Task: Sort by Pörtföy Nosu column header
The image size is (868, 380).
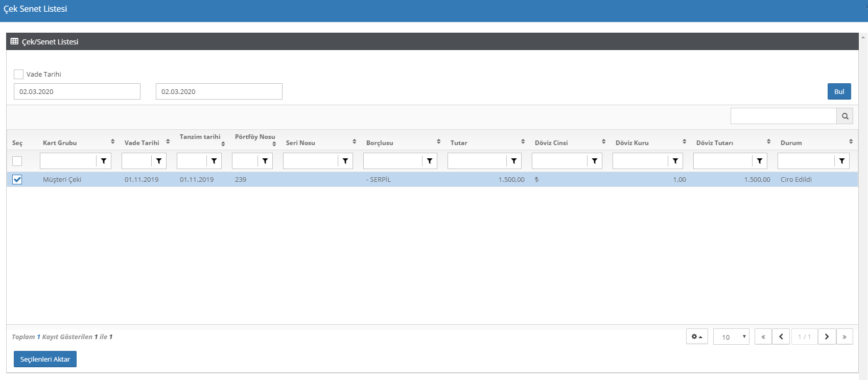Action: pyautogui.click(x=255, y=137)
